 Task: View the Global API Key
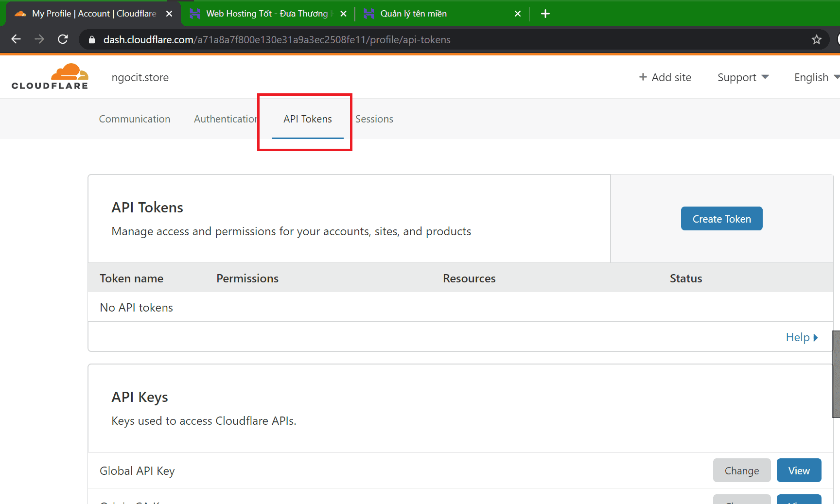point(799,470)
